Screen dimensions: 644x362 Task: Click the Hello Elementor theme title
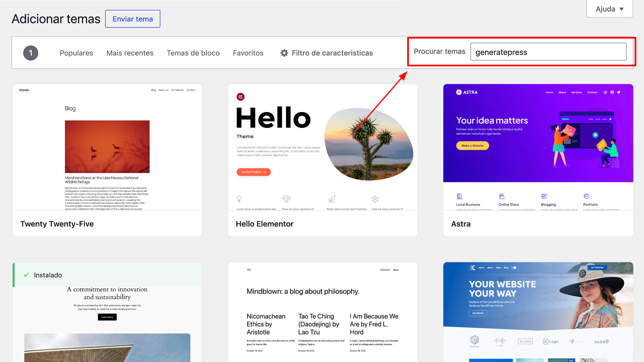point(265,224)
